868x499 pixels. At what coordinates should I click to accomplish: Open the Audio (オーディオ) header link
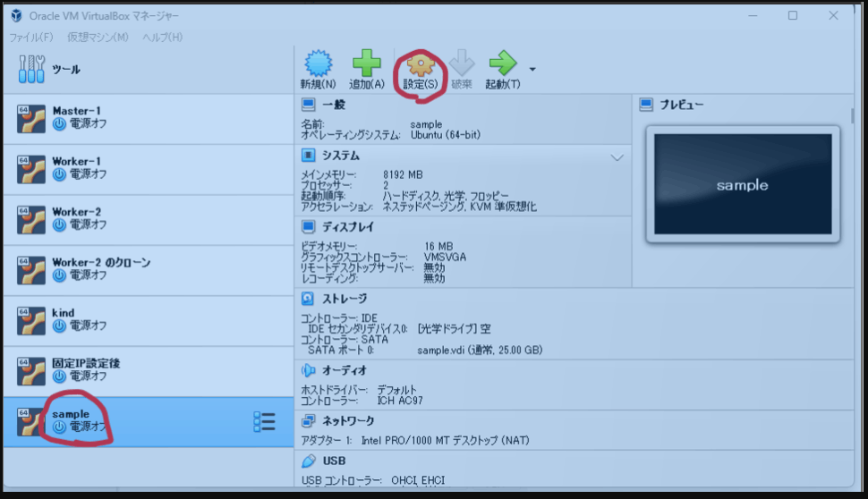coord(345,370)
